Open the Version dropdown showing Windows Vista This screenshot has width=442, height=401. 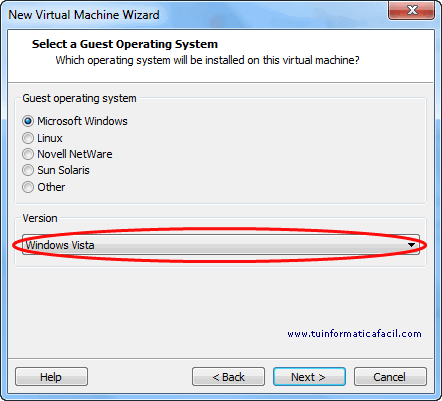221,245
